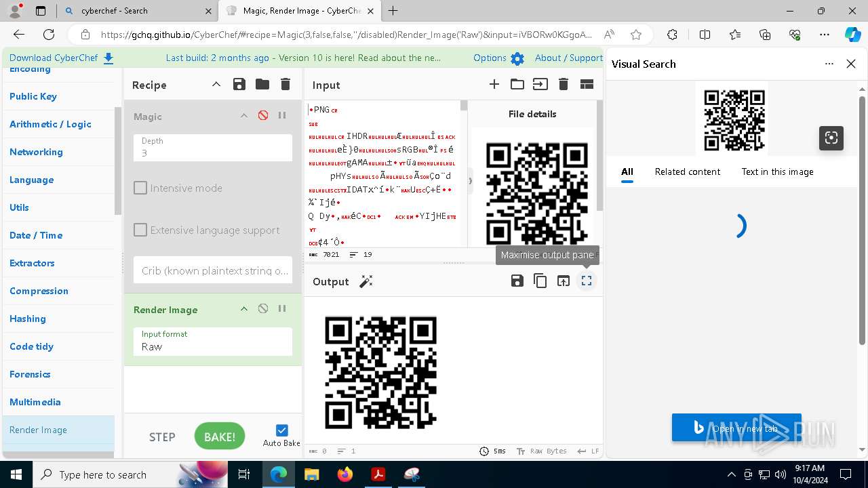This screenshot has height=488, width=868.
Task: Switch to Text in this image tab
Action: click(777, 171)
